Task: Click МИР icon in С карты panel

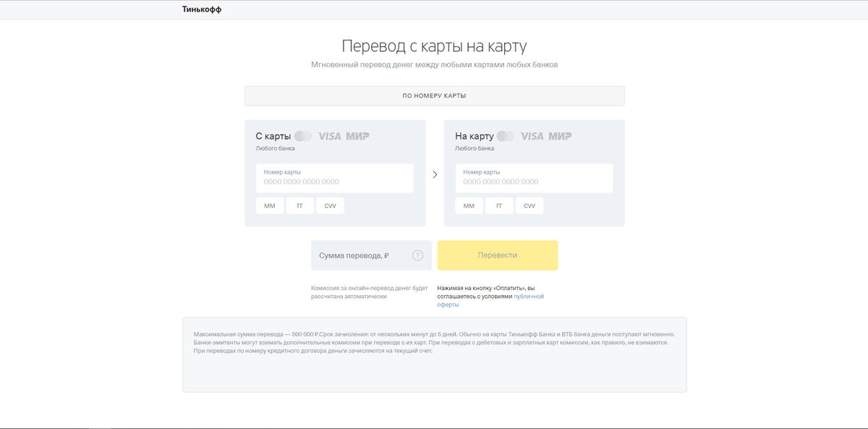Action: pyautogui.click(x=357, y=136)
